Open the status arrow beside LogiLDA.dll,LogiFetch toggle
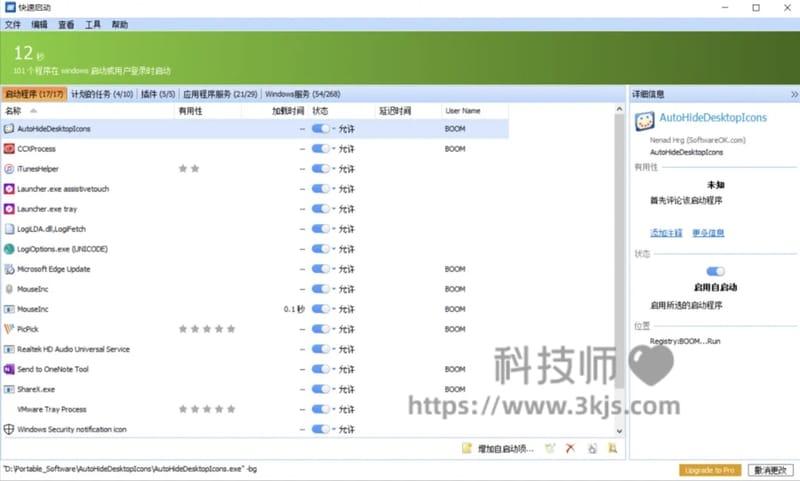The image size is (800, 481). coord(334,229)
